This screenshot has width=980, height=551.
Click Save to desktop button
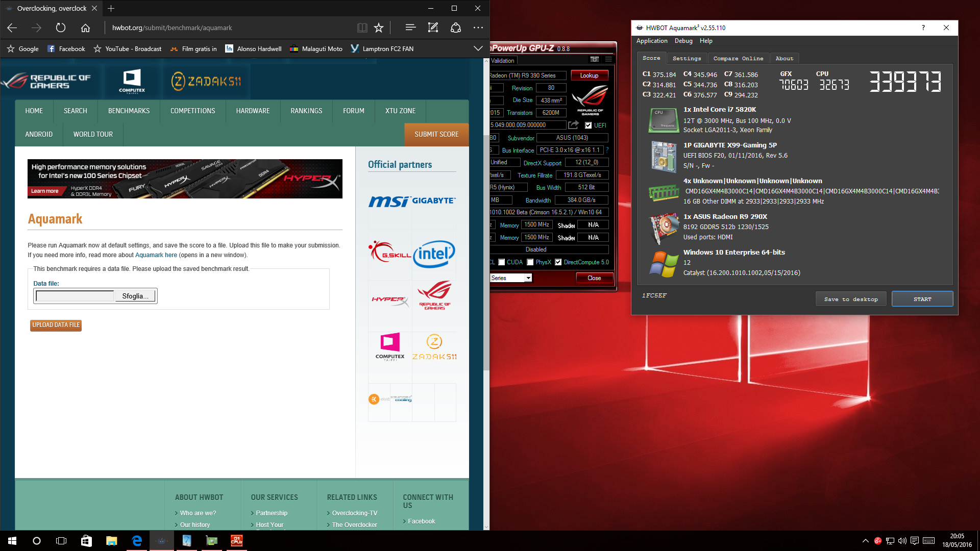click(851, 299)
